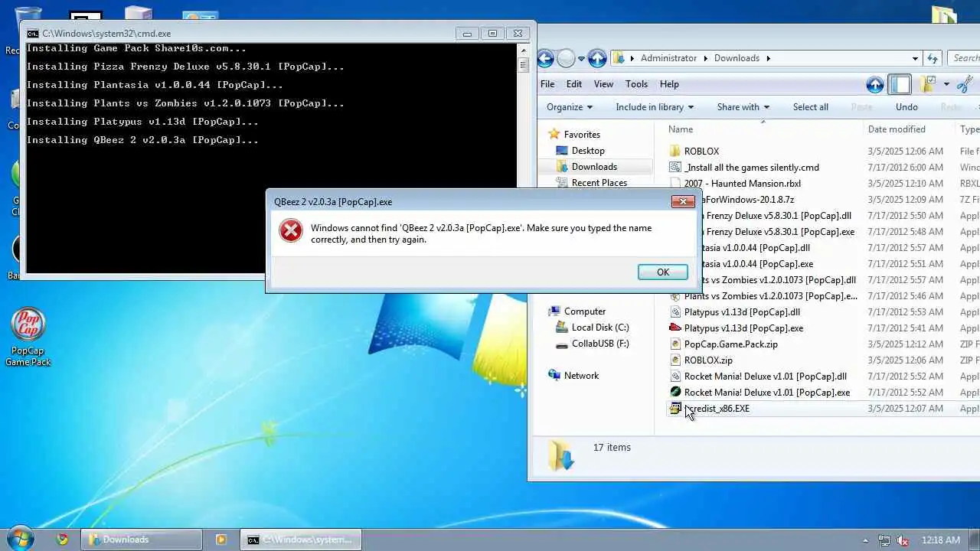Viewport: 980px width, 551px height.
Task: Select ROBLOX.zip archive icon
Action: (675, 360)
